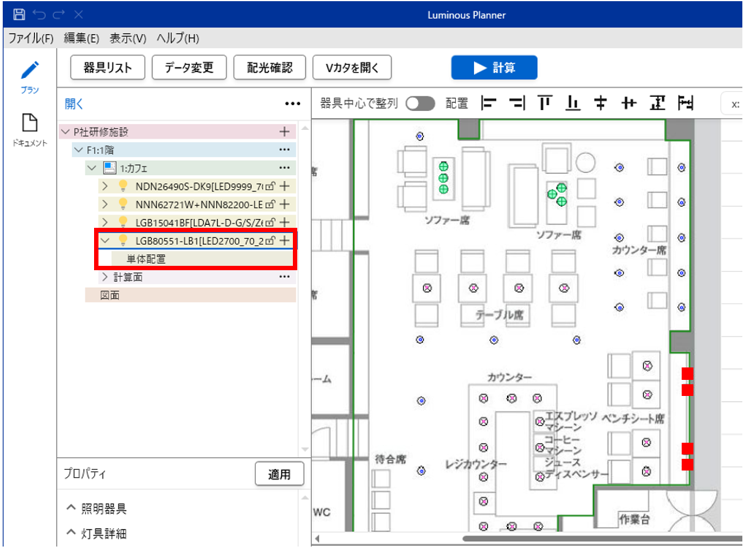Viewport: 744px width, 550px height.
Task: Select the 単体配置 tree item
Action: point(146,259)
